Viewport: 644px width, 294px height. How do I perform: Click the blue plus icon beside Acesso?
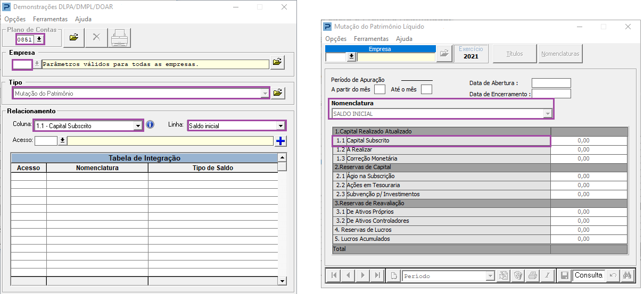(x=281, y=141)
